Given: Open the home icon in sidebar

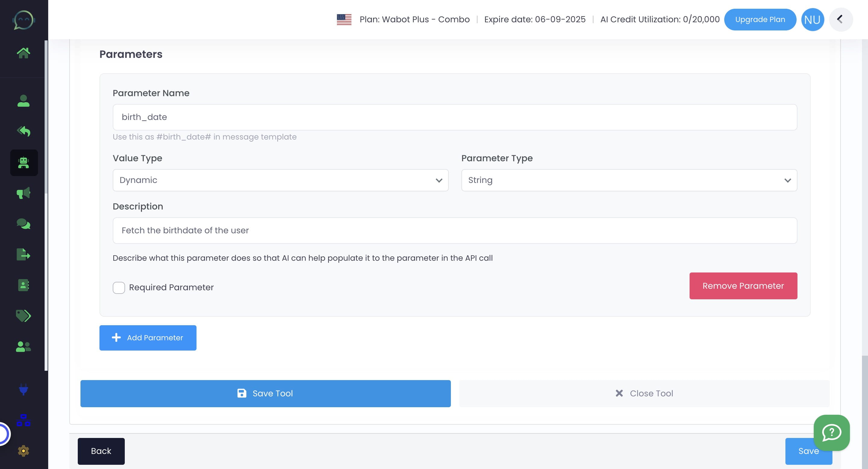Looking at the screenshot, I should [x=23, y=53].
